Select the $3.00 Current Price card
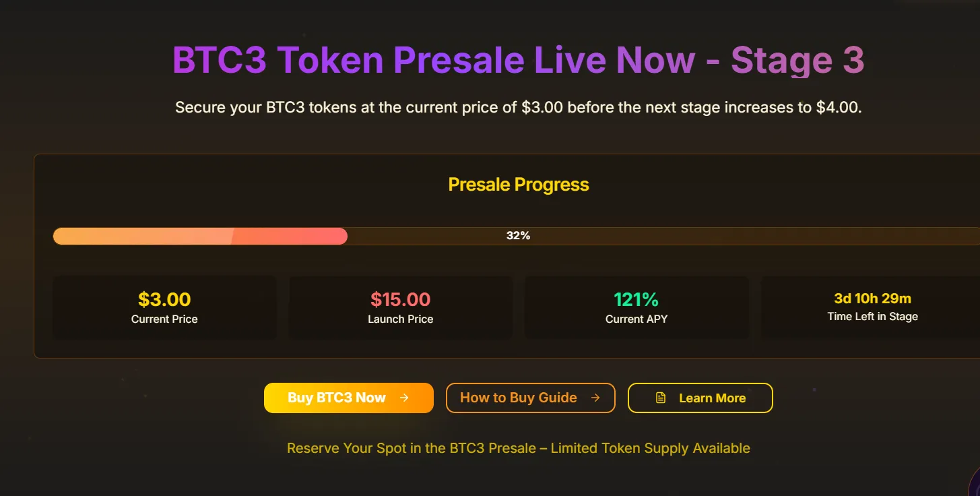The width and height of the screenshot is (980, 496). (x=164, y=307)
